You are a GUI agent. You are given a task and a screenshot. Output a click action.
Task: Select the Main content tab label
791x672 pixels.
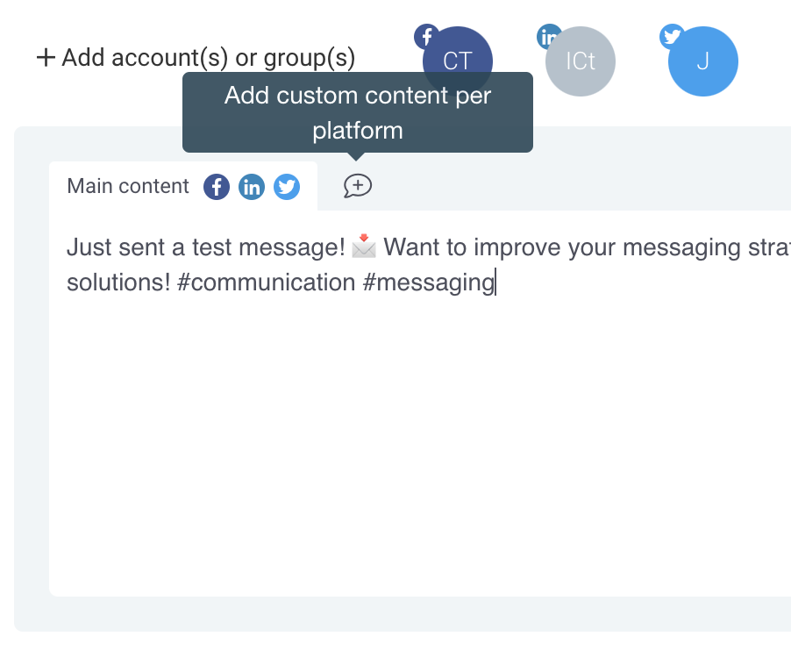128,186
